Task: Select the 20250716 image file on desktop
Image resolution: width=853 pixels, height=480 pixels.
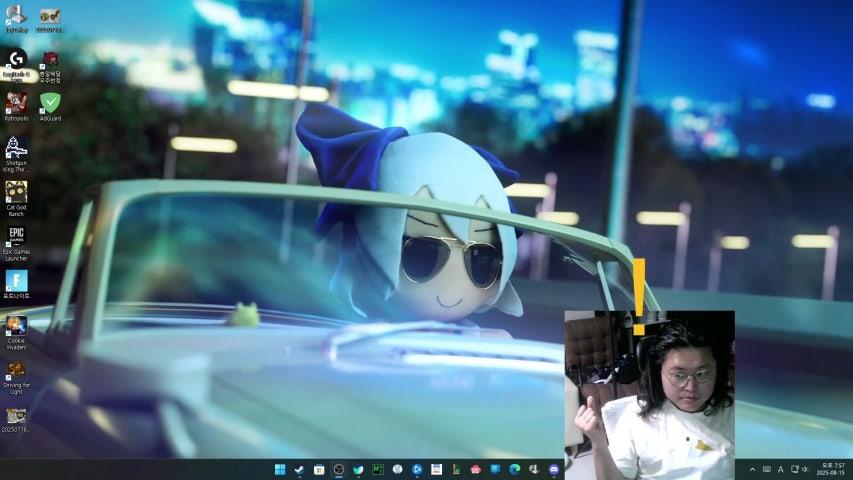Action: [x=16, y=420]
